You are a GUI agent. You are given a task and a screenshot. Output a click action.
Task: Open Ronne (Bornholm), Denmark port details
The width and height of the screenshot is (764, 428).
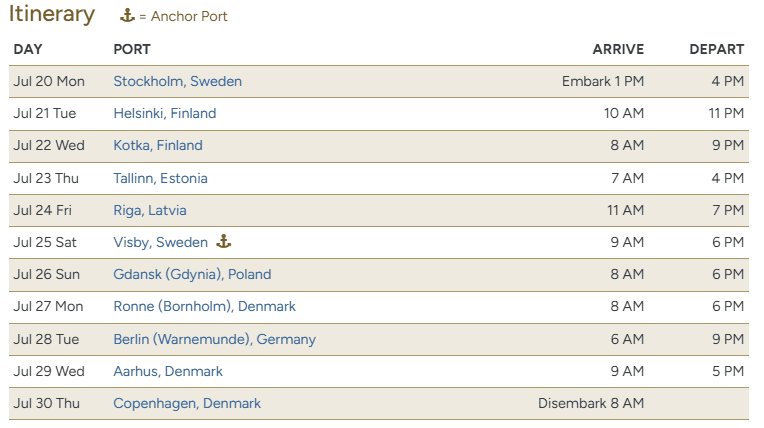[x=204, y=307]
